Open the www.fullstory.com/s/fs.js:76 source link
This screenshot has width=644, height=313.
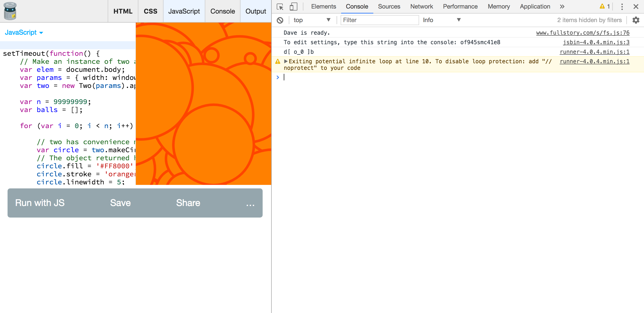pos(583,33)
